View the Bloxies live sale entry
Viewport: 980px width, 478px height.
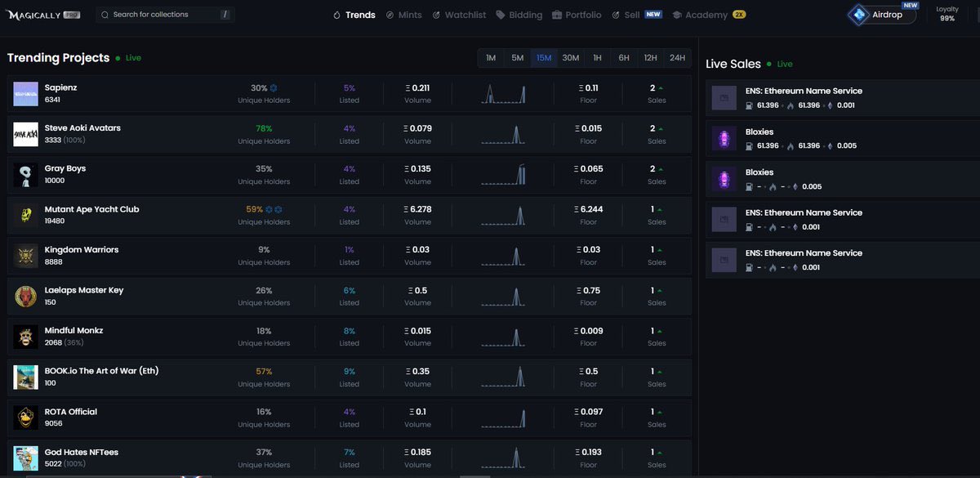817,139
